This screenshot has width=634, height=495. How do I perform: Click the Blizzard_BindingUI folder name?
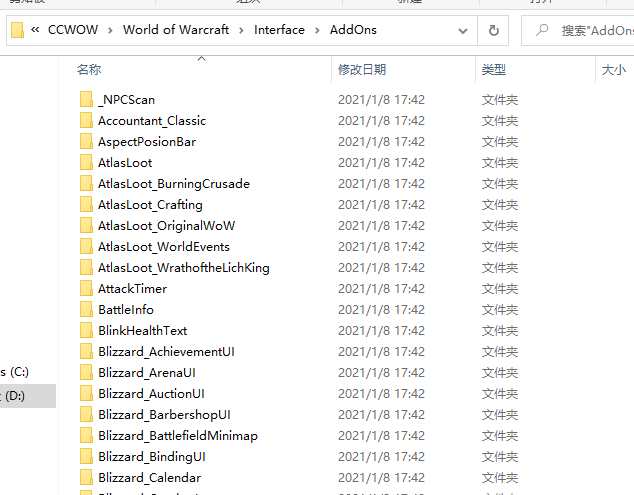152,457
